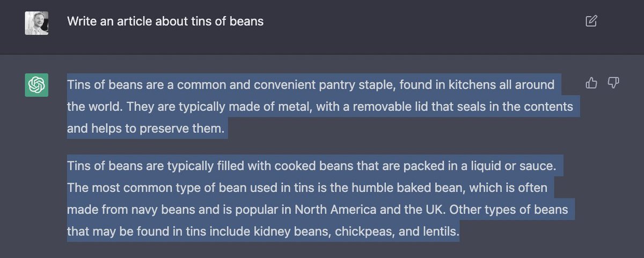Give the response a thumbs down
The image size is (644, 258).
point(613,83)
